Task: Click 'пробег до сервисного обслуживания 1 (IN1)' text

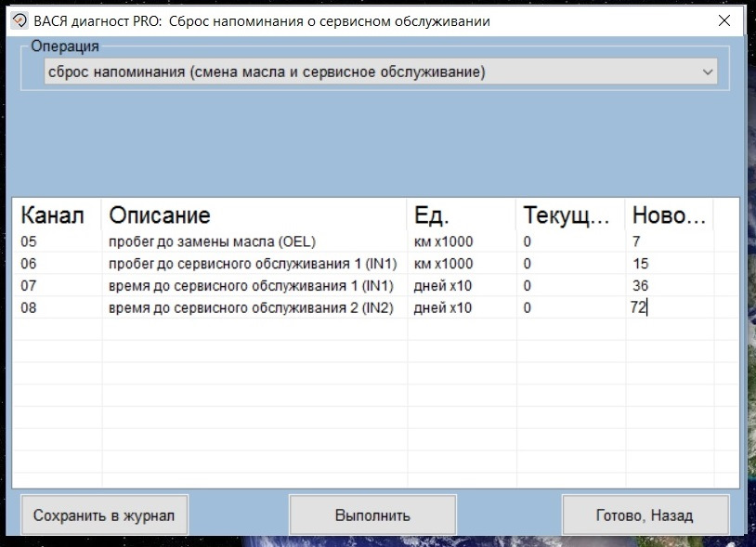Action: 253,264
